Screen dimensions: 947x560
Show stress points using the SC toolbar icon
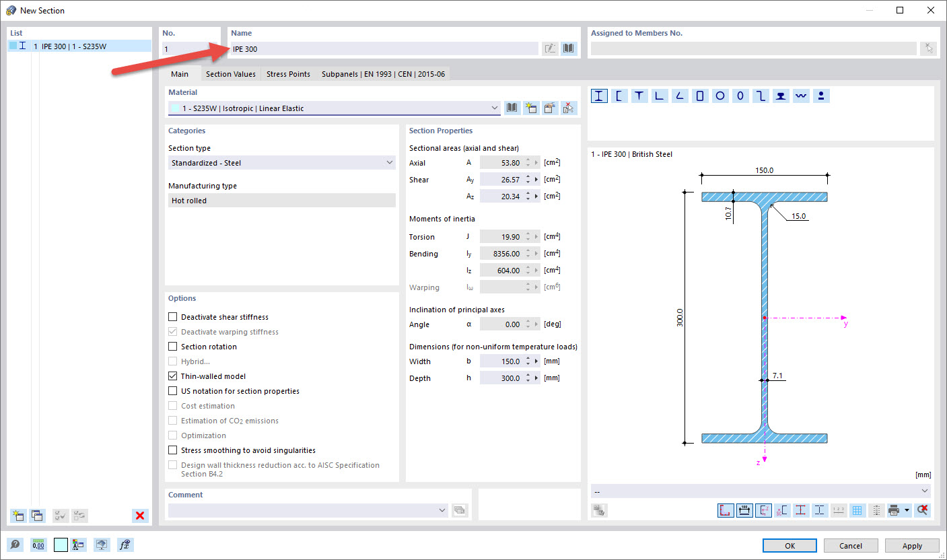pos(781,510)
